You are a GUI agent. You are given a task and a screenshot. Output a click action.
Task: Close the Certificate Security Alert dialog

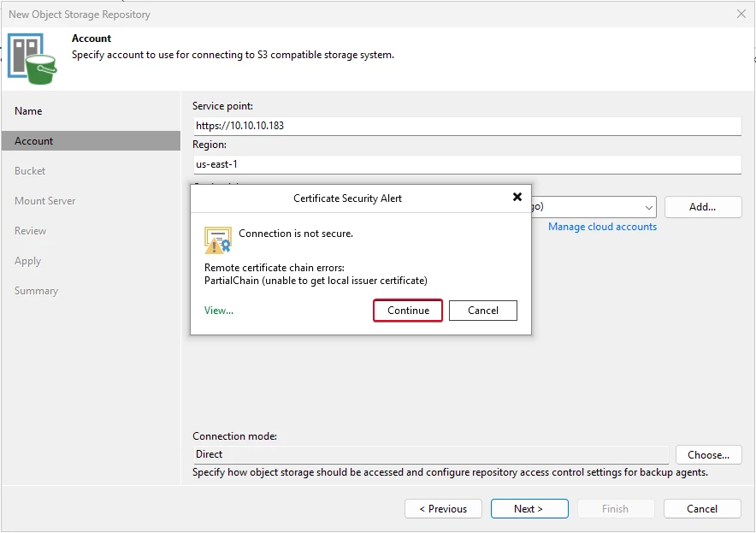pos(517,197)
